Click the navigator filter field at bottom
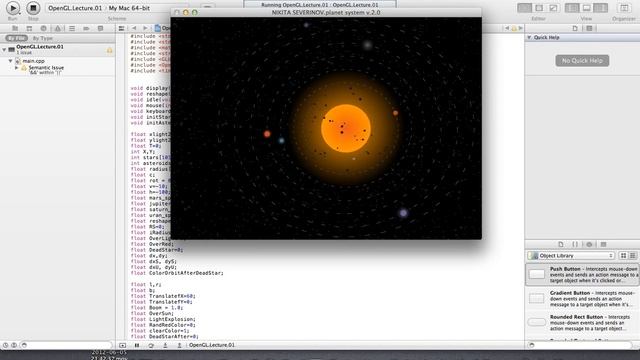This screenshot has height=360, width=640. [x=67, y=345]
